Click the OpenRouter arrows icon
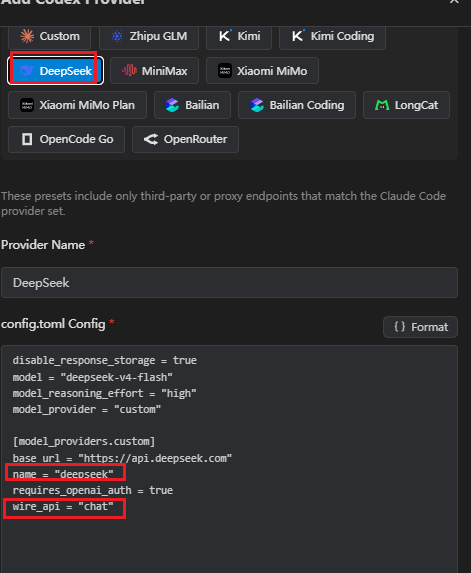 pyautogui.click(x=151, y=139)
